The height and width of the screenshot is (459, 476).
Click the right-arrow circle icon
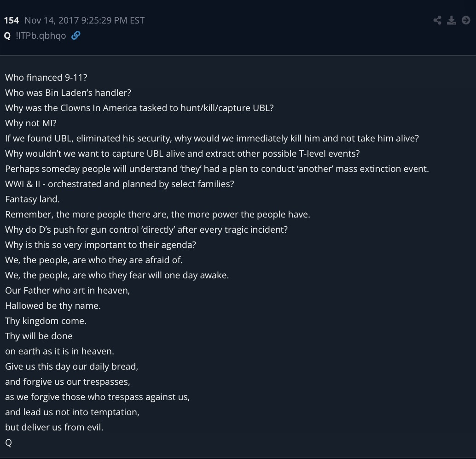point(465,20)
